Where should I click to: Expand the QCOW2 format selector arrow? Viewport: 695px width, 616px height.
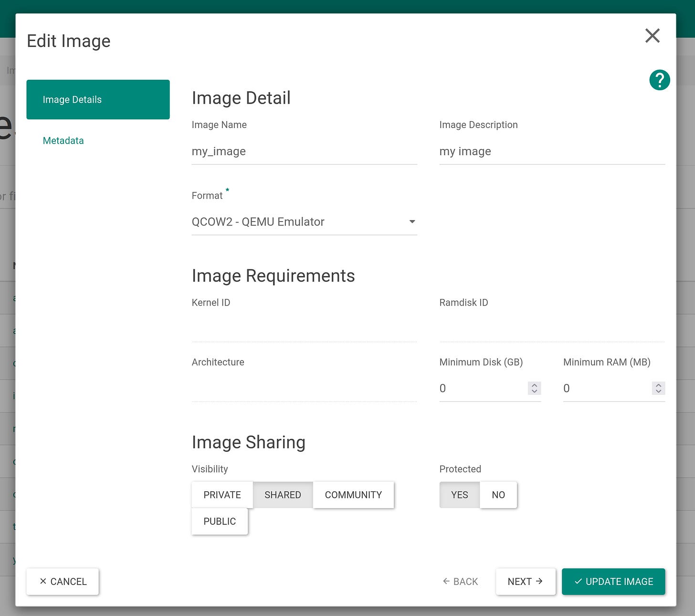click(x=411, y=222)
